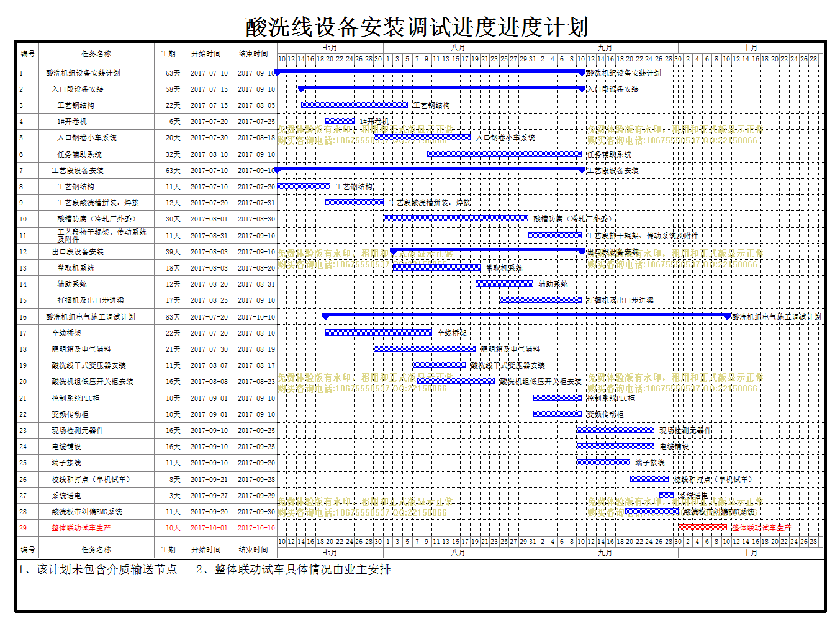The width and height of the screenshot is (840, 626).
Task: Click the 入口段设备安装 summary bar
Action: tap(441, 88)
